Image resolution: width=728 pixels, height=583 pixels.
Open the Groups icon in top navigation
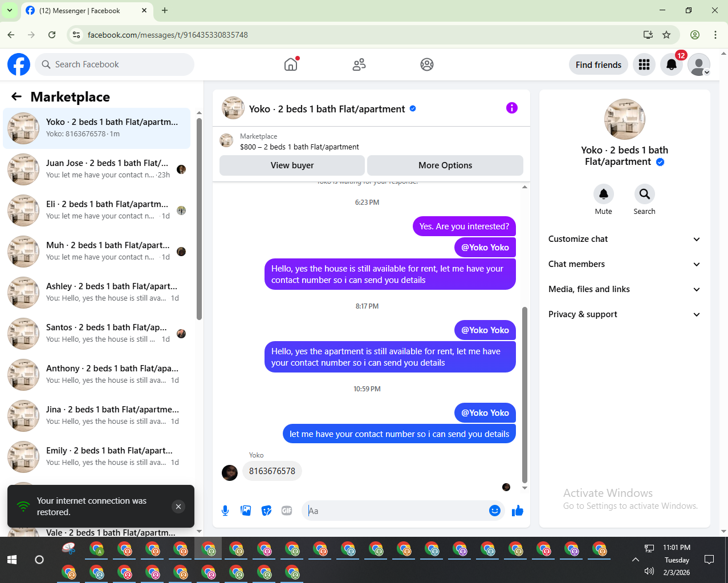pyautogui.click(x=427, y=64)
